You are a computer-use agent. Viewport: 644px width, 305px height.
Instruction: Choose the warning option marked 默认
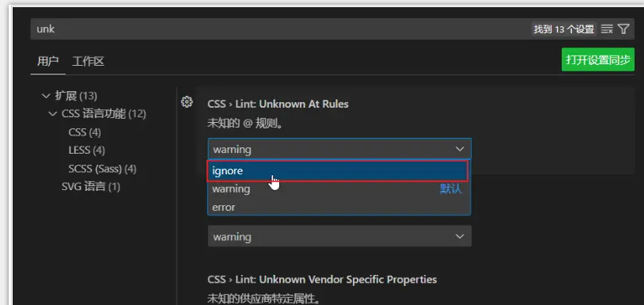point(339,189)
